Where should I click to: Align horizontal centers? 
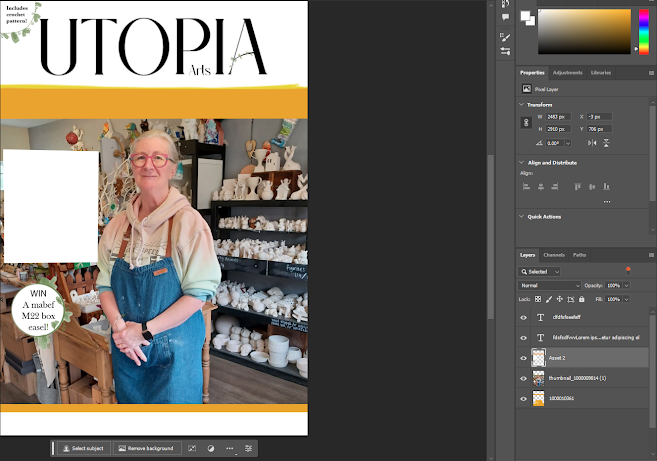point(541,186)
